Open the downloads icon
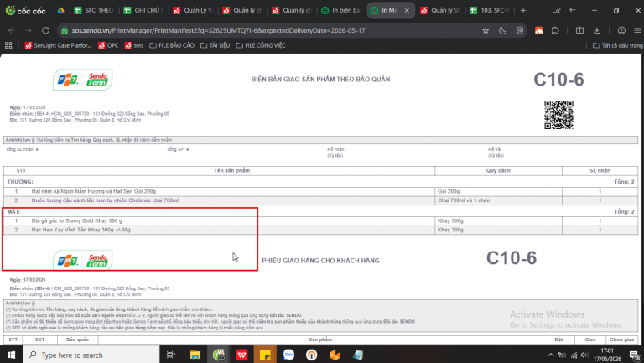The height and width of the screenshot is (363, 644). click(597, 30)
